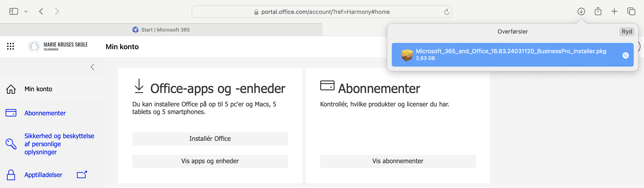This screenshot has width=644, height=188.
Task: Click the Ryd button in Overførsler
Action: [x=627, y=32]
